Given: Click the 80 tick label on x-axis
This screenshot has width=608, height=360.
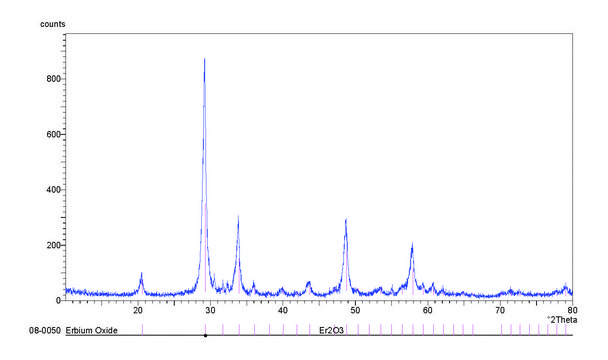Looking at the screenshot, I should point(572,310).
